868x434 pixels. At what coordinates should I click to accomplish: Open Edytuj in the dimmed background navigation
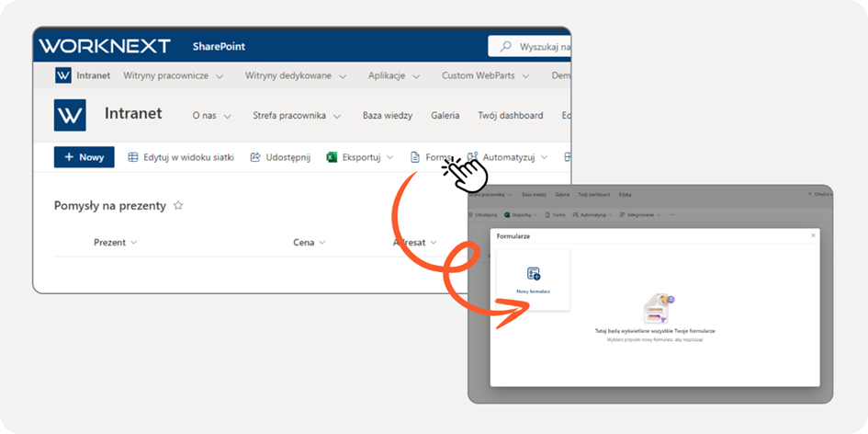coord(625,195)
